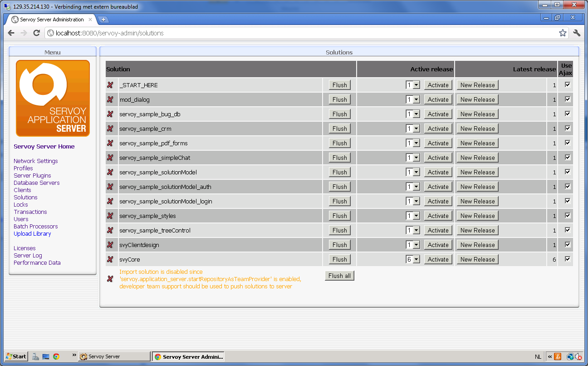Delete servoy_sample_pdf_forms with red X icon

[x=110, y=143]
